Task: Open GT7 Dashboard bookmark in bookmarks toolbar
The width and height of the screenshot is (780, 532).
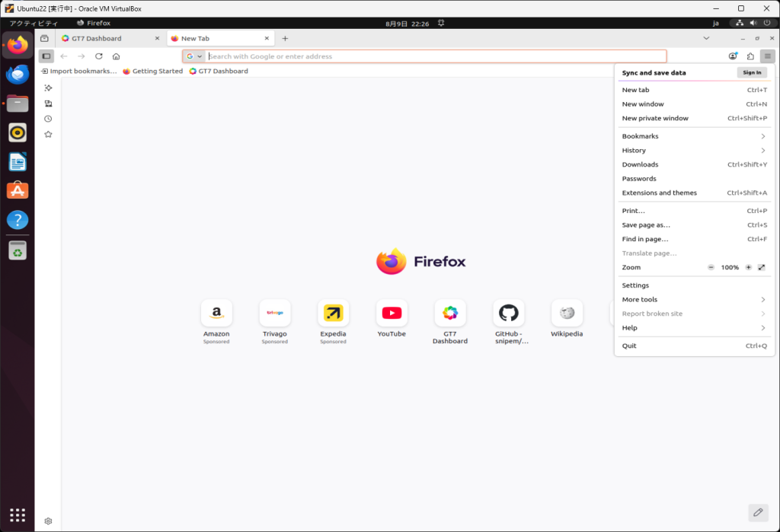Action: pyautogui.click(x=219, y=71)
